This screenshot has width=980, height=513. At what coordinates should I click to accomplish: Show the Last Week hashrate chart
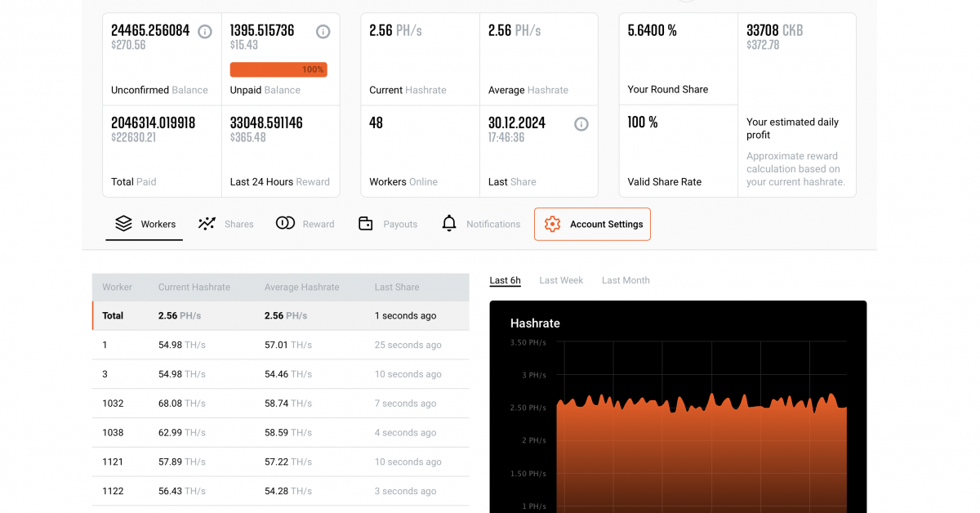pos(561,280)
